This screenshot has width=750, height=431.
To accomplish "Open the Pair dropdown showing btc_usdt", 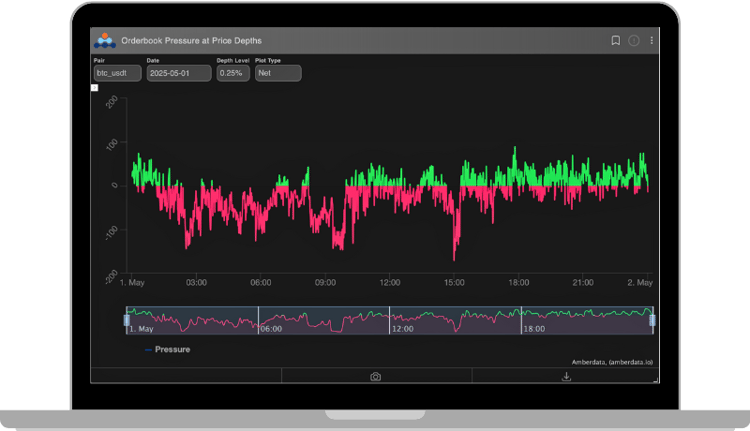I will pyautogui.click(x=117, y=73).
